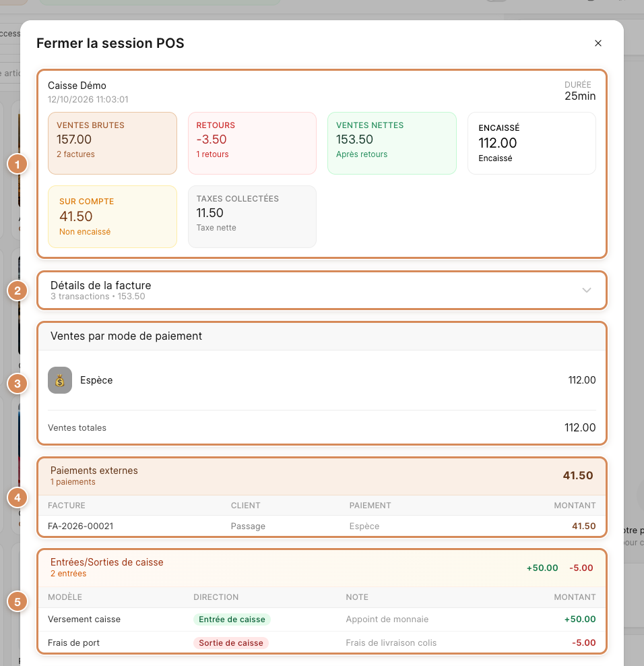Select the +50.00 total in Entrées/Sorties header
644x666 pixels.
click(542, 568)
